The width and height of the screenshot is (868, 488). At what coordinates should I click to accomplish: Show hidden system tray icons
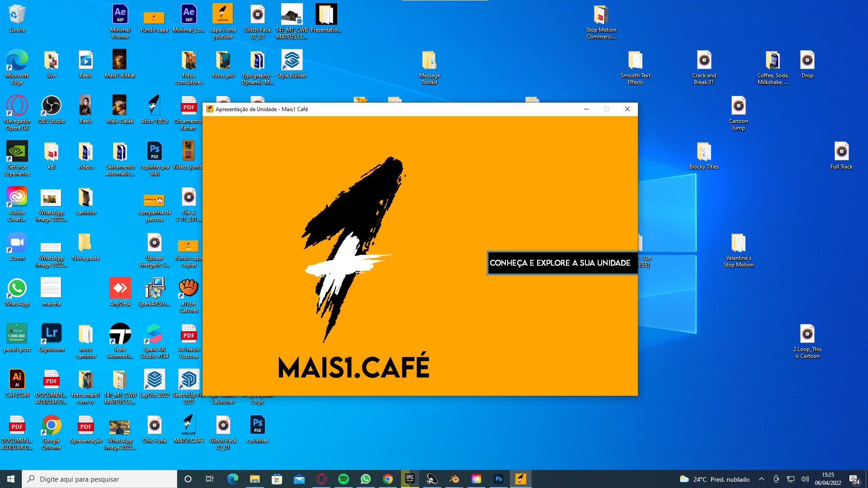[x=762, y=479]
